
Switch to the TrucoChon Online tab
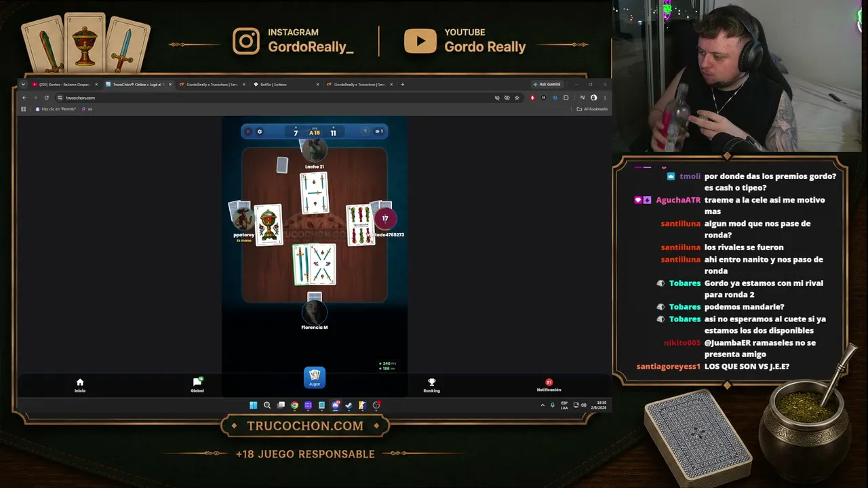(139, 85)
